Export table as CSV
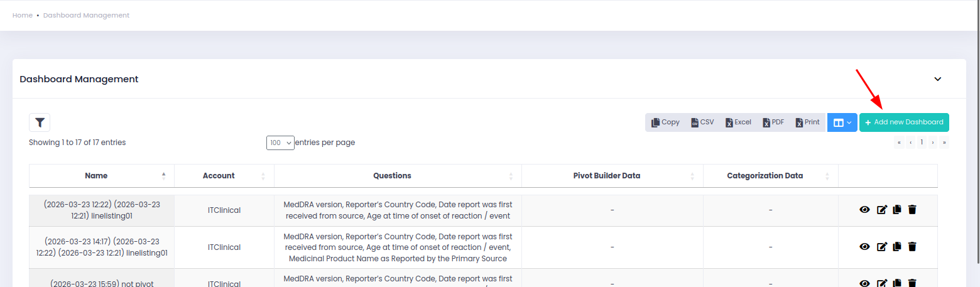The height and width of the screenshot is (287, 980). click(702, 122)
